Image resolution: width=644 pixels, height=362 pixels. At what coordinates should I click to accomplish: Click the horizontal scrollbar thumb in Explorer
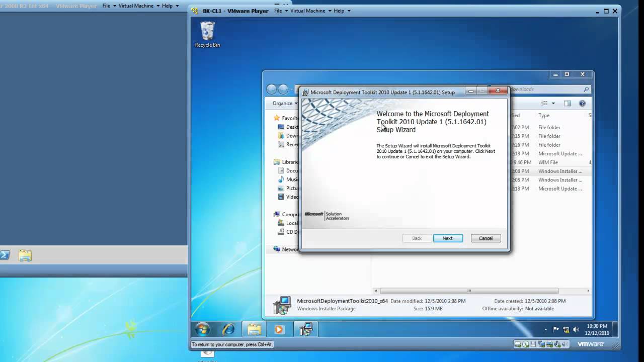click(469, 291)
